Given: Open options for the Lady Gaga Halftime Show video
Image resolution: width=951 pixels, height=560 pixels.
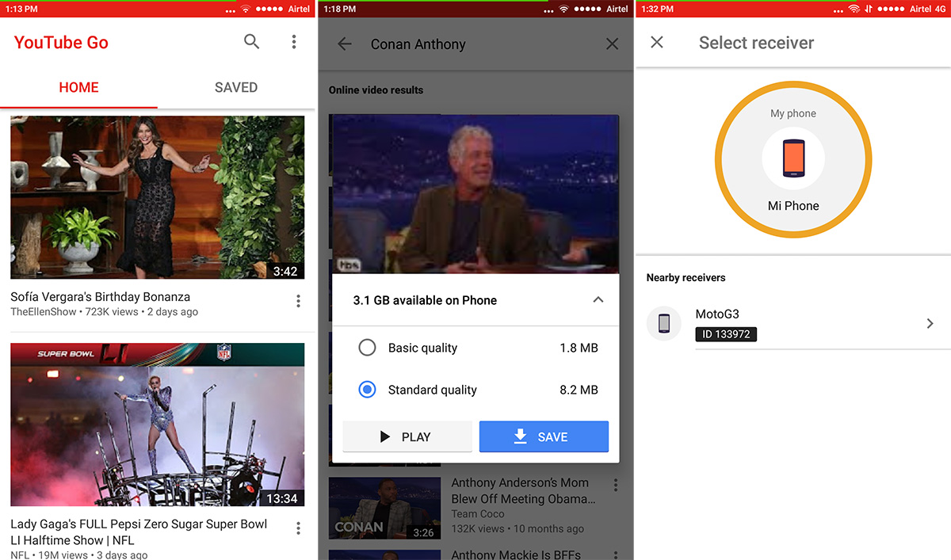Looking at the screenshot, I should point(299,528).
